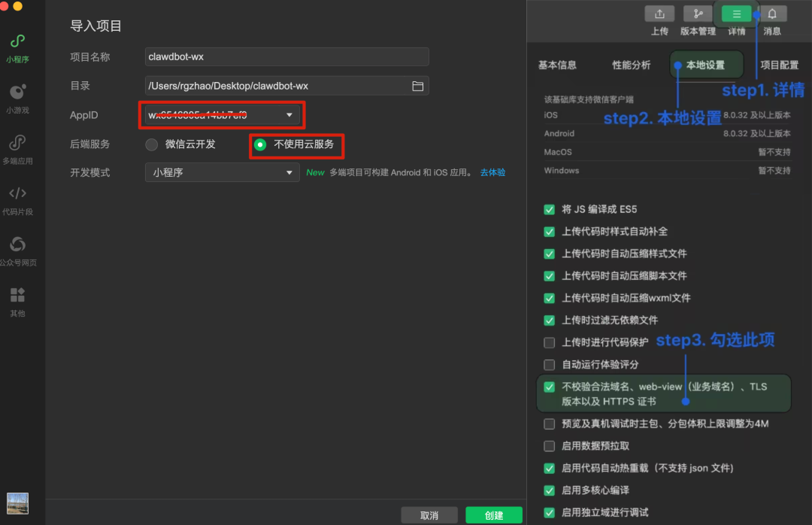Click the green 创建 button
The image size is (812, 525).
(x=494, y=515)
